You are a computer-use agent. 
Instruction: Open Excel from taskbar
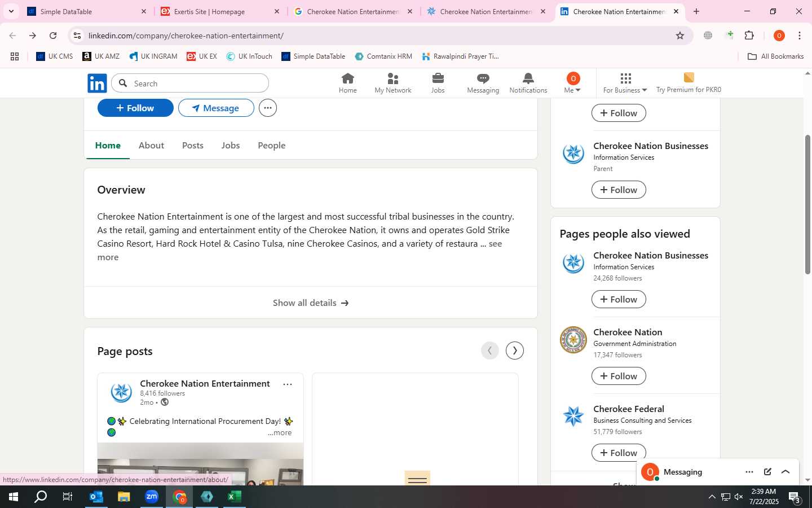pos(235,497)
